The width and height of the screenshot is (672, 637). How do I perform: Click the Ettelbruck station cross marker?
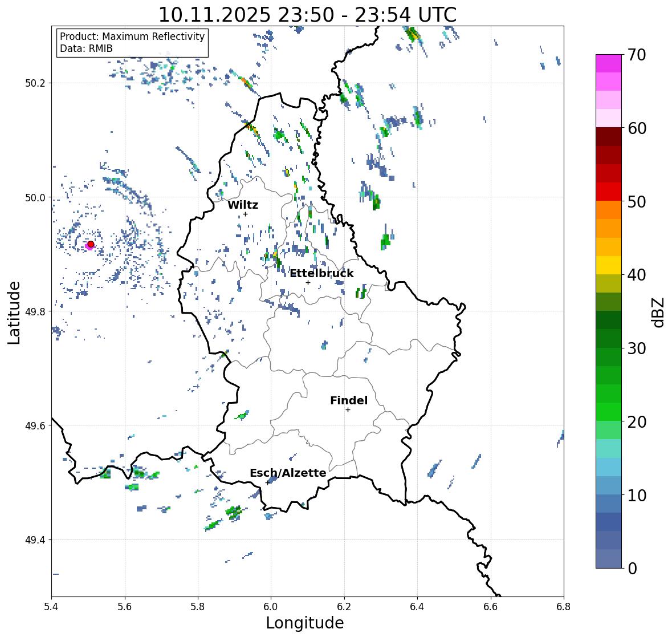pyautogui.click(x=308, y=282)
